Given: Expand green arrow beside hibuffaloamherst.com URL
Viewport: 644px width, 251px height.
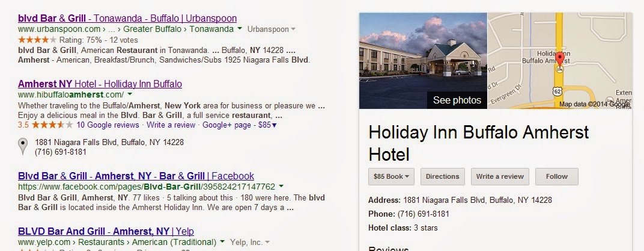Looking at the screenshot, I should tap(130, 95).
